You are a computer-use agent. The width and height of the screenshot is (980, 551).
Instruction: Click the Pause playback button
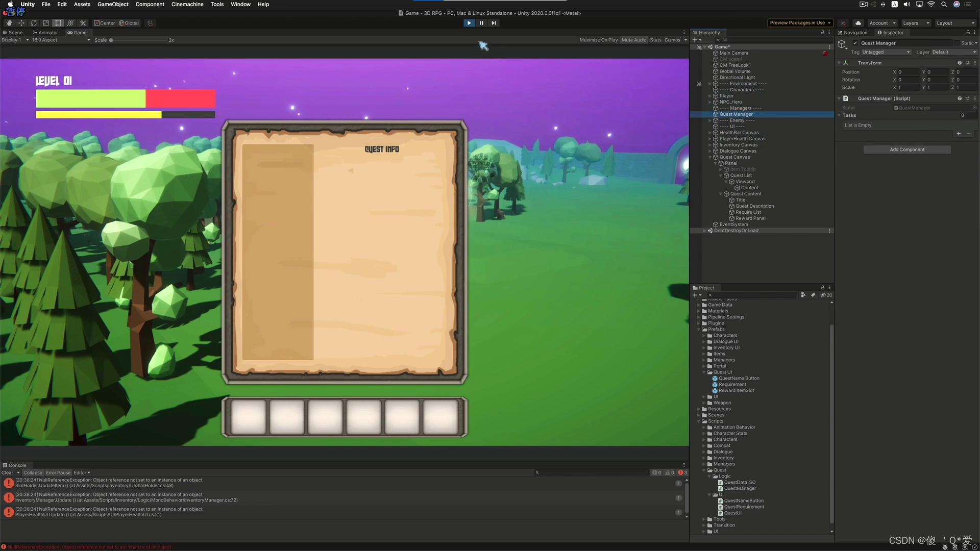pos(481,23)
